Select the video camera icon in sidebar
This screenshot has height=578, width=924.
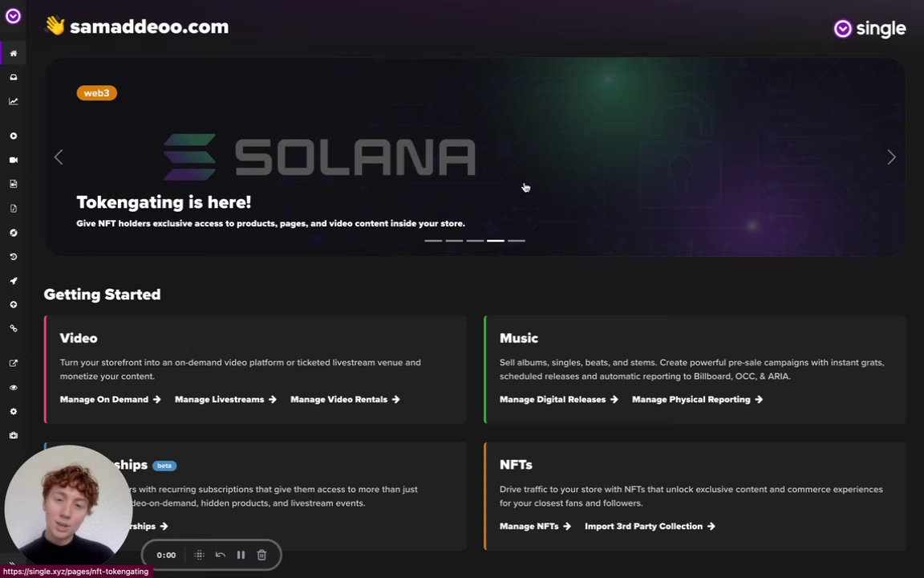point(13,160)
